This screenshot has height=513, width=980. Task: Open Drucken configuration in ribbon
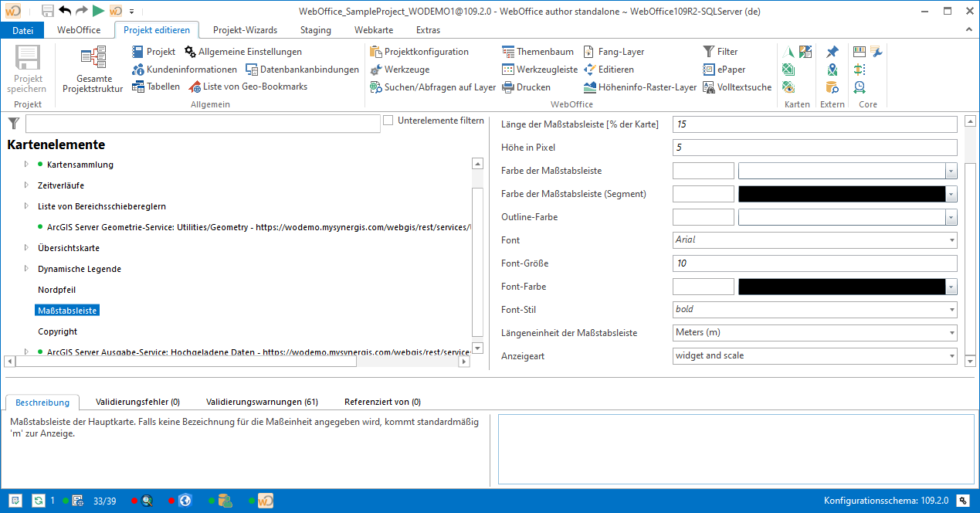pos(508,87)
